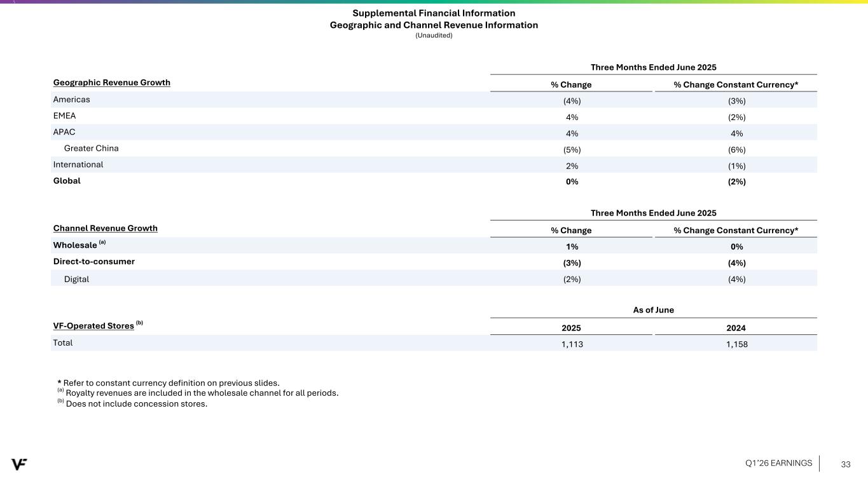Image resolution: width=868 pixels, height=488 pixels.
Task: Click the constant currency definition footnote
Action: tap(169, 383)
